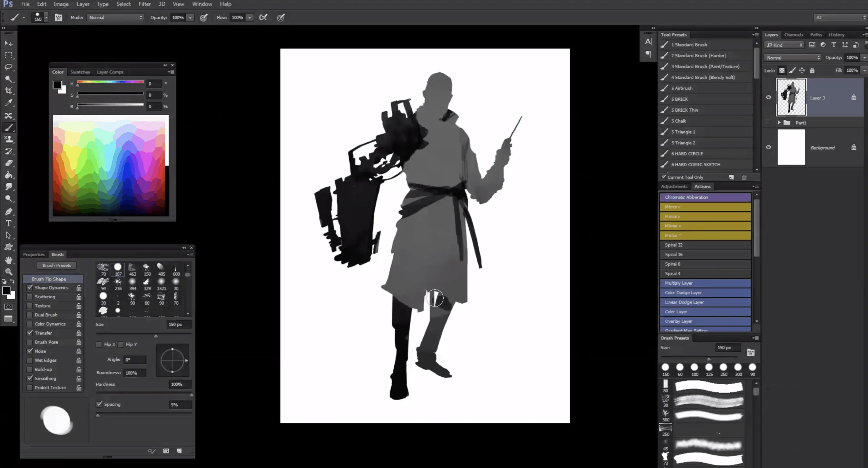Disable the Spacing checkbox
Image resolution: width=868 pixels, height=468 pixels.
click(x=99, y=404)
